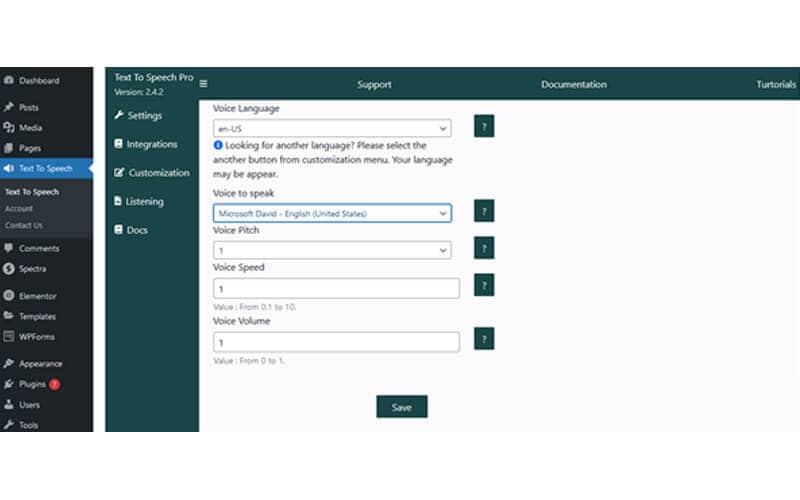The height and width of the screenshot is (500, 800).
Task: Click the Version: 2.4.2 text
Action: 139,92
